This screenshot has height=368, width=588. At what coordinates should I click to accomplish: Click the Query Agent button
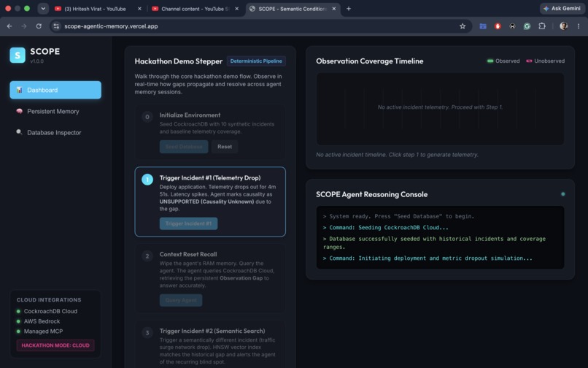[x=181, y=300]
